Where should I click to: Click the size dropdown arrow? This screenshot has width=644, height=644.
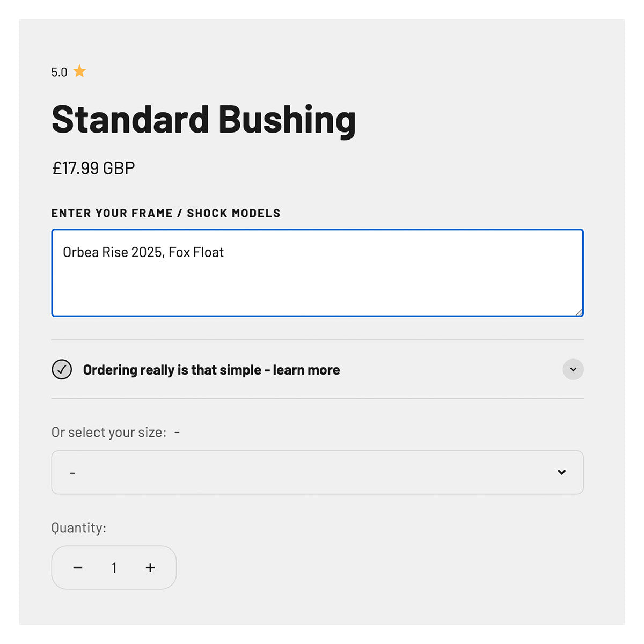pyautogui.click(x=561, y=472)
